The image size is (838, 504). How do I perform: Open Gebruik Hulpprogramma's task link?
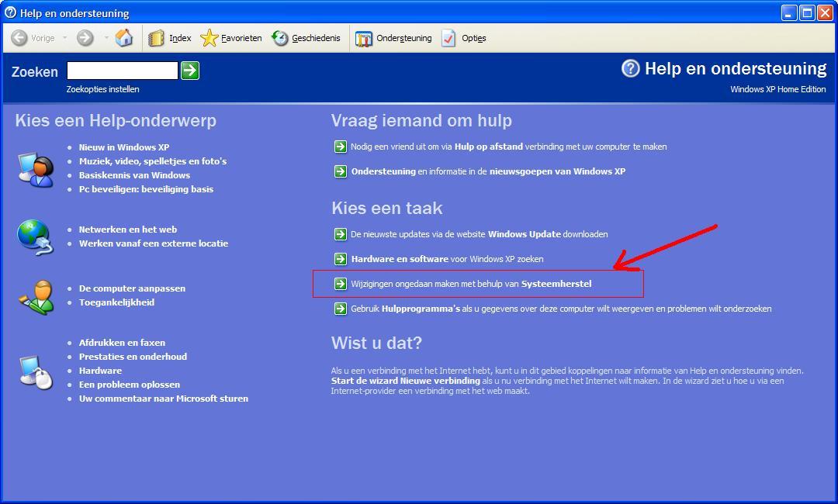point(561,309)
